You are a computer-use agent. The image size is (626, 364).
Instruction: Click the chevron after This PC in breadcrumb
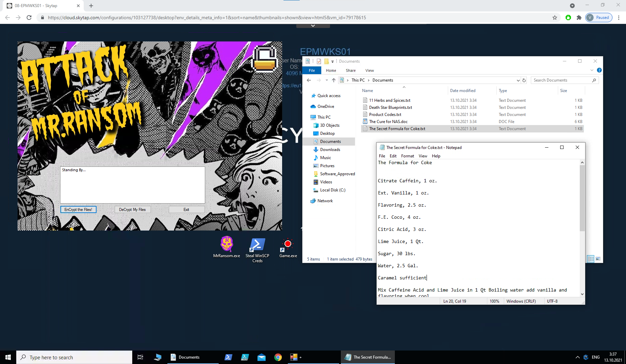tap(369, 80)
